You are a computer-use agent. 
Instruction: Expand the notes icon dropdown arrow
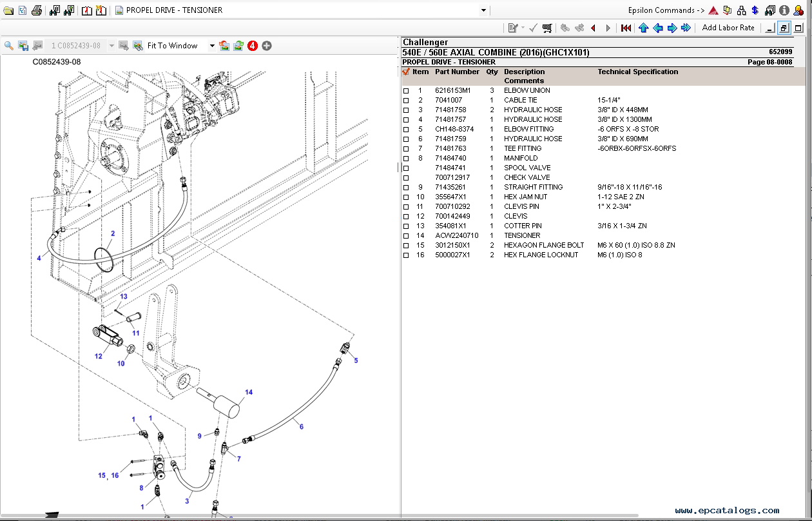(523, 28)
